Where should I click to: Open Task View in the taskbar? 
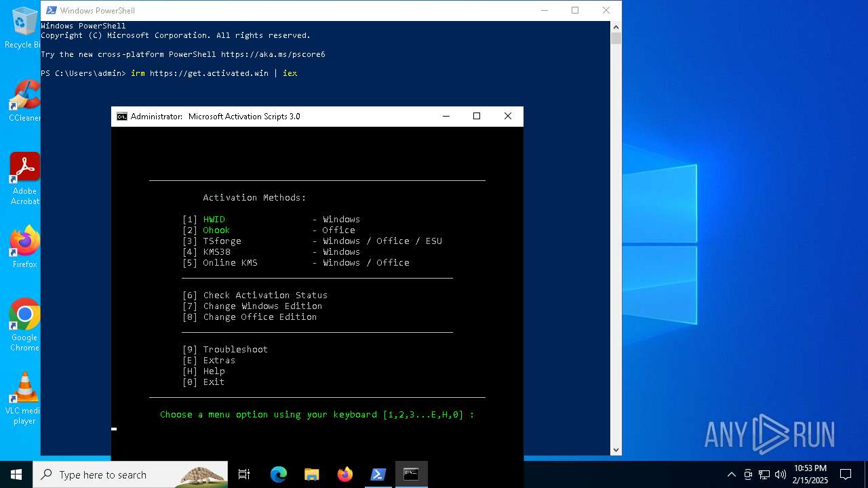coord(244,474)
